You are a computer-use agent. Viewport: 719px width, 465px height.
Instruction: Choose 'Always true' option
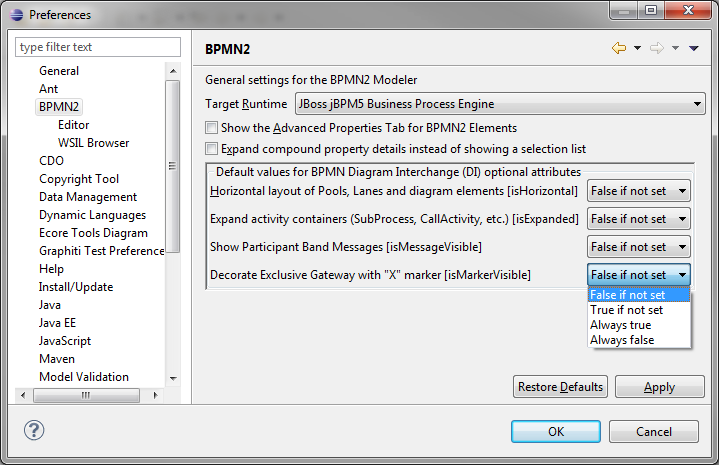tap(639, 325)
